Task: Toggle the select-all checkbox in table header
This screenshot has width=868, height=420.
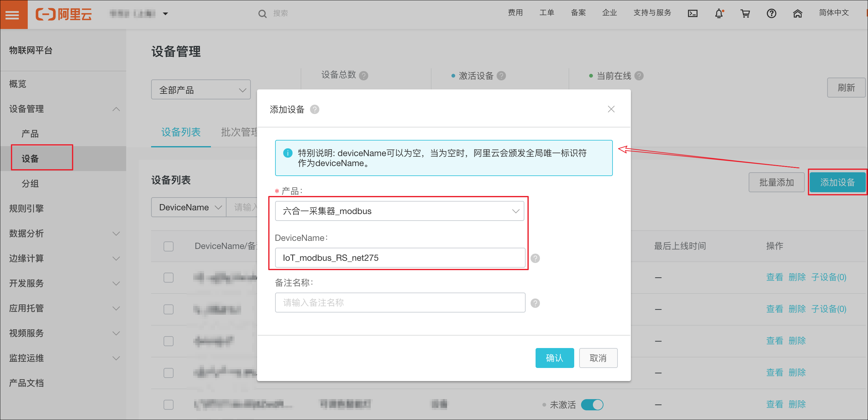Action: tap(169, 246)
